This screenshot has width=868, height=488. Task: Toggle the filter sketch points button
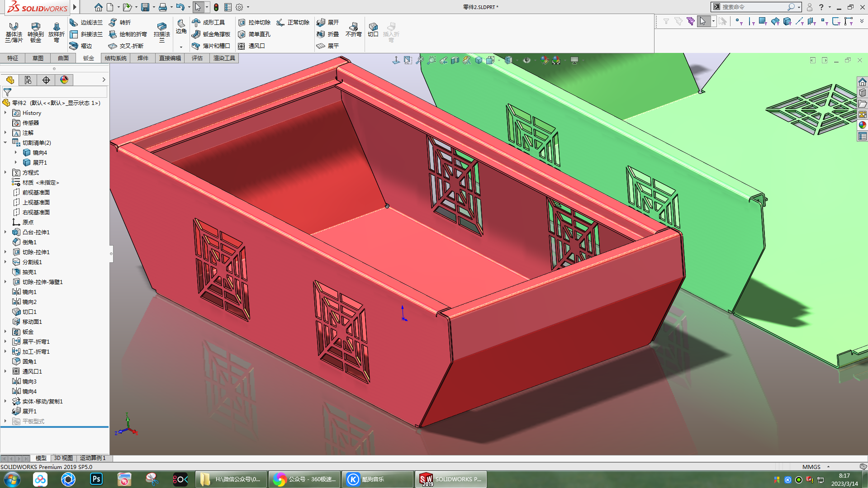coord(824,21)
